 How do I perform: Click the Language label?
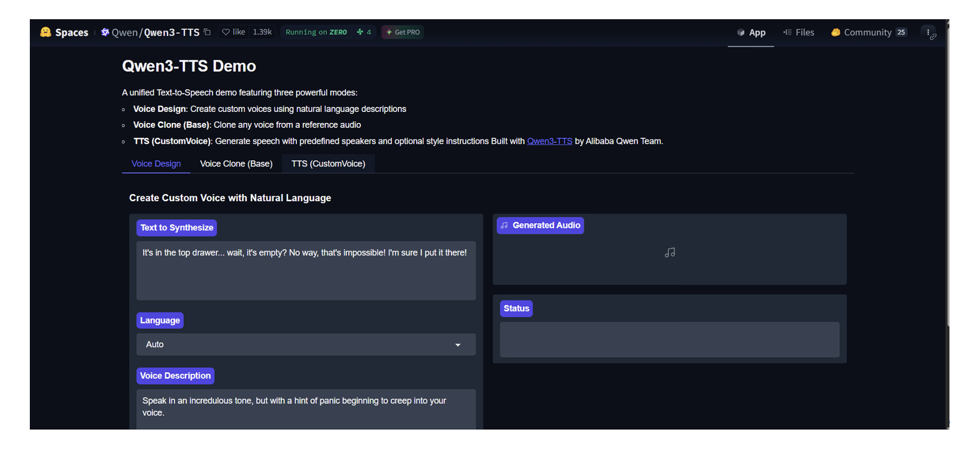(160, 320)
